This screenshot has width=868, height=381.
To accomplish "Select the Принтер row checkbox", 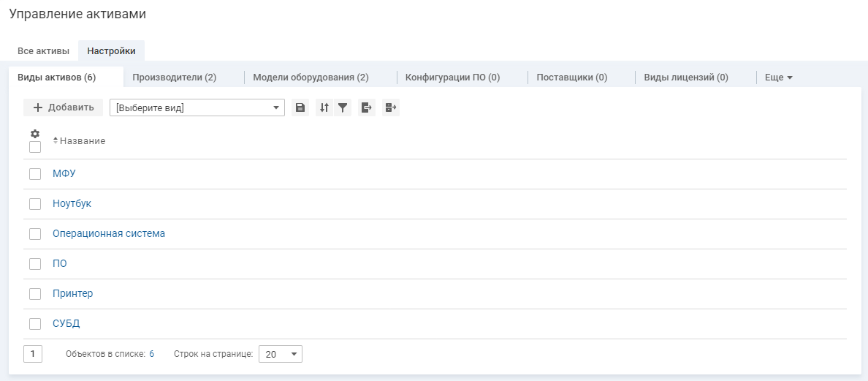I will coord(35,294).
